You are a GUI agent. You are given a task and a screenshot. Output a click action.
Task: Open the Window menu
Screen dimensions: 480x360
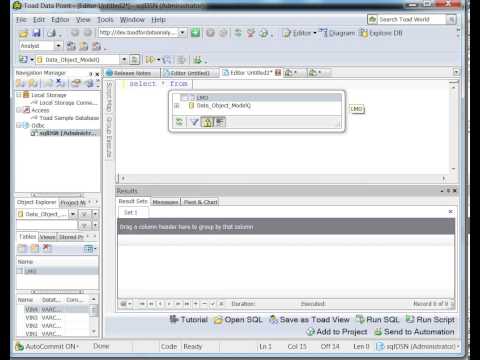tap(132, 20)
